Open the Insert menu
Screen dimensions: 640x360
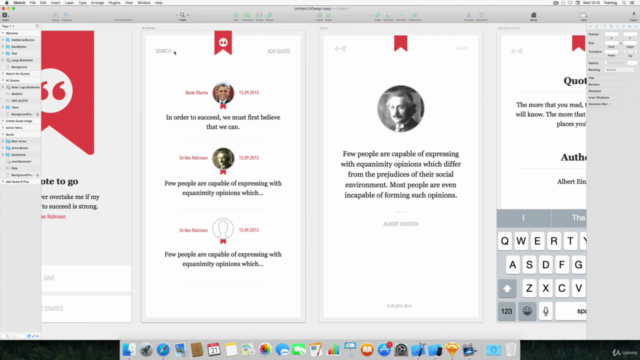56,3
